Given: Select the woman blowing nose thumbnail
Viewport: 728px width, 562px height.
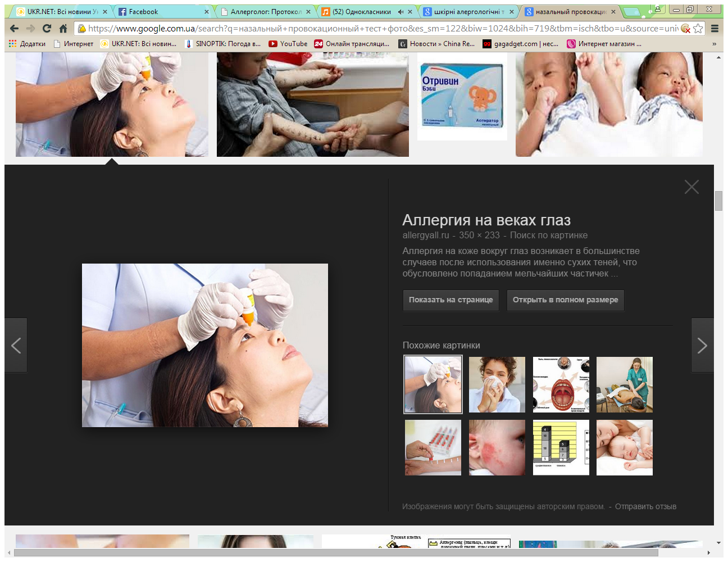Looking at the screenshot, I should click(497, 384).
